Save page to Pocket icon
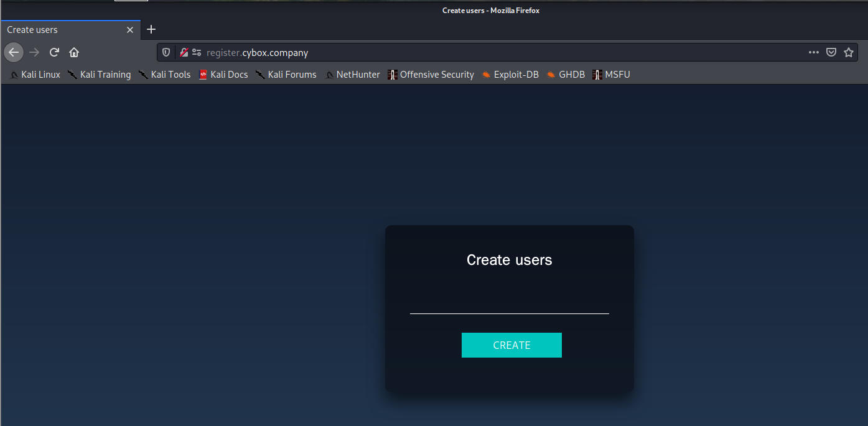 [x=831, y=53]
